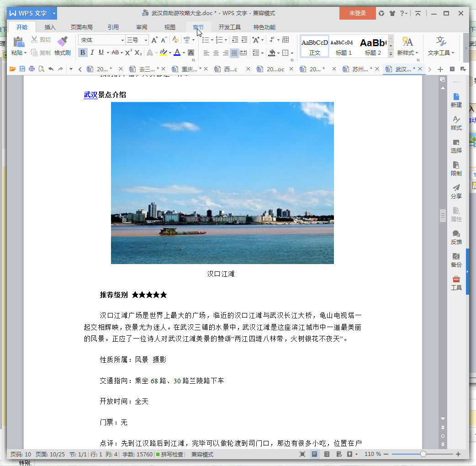The height and width of the screenshot is (466, 476).
Task: Click the 武汉 hyperlink in heading
Action: click(x=90, y=95)
